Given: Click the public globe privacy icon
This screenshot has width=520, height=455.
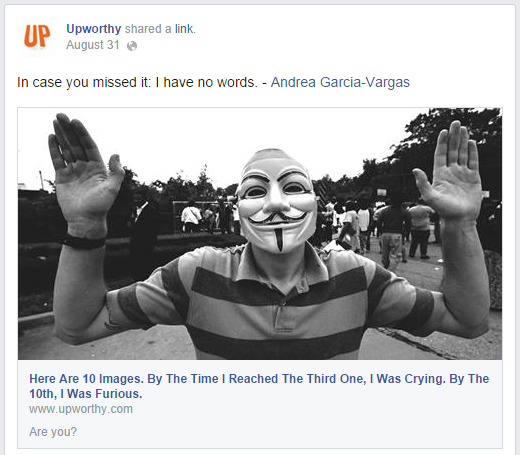Looking at the screenshot, I should click(x=132, y=46).
